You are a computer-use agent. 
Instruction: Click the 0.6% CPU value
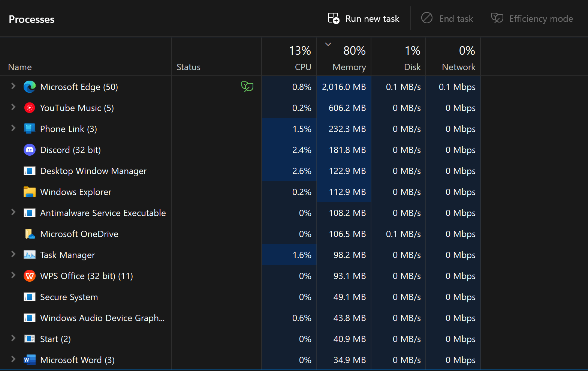coord(302,318)
